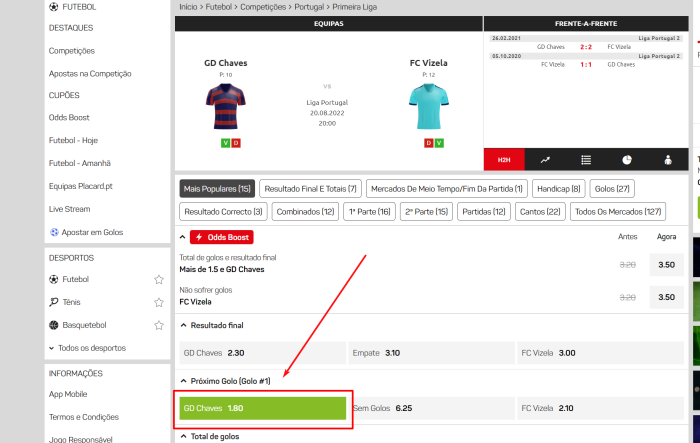Select FC Vizela 2.10 next goal
Viewport: 700px width, 443px height.
pos(600,408)
